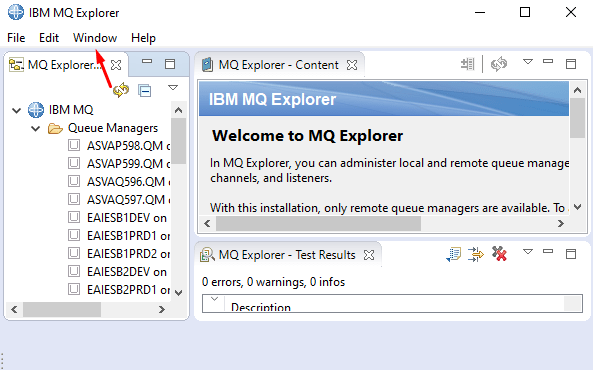This screenshot has height=370, width=593.
Task: Click the icon beside EAIESB1PRD1
Action: [x=74, y=235]
